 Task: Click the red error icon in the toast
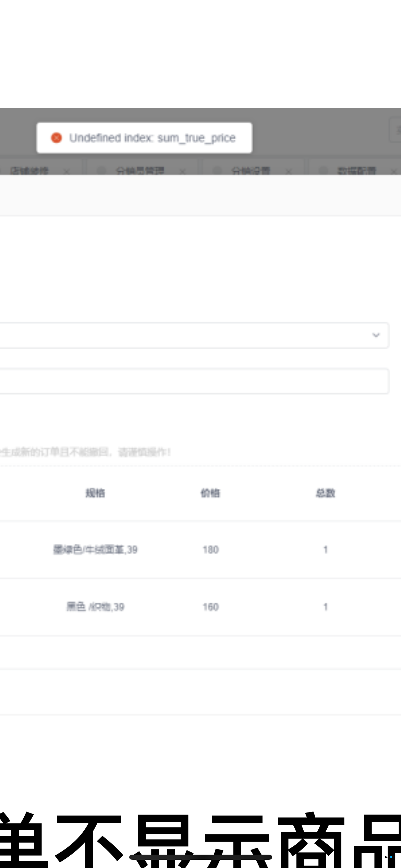click(x=56, y=138)
